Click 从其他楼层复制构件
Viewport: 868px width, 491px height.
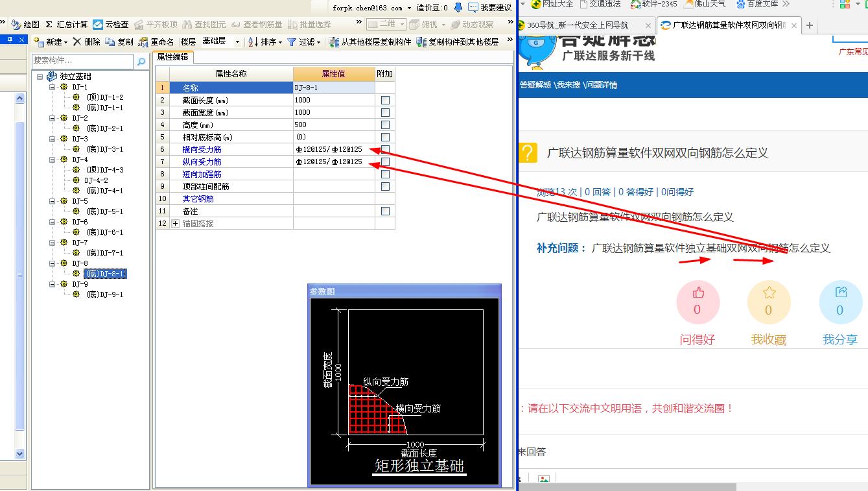pos(370,42)
